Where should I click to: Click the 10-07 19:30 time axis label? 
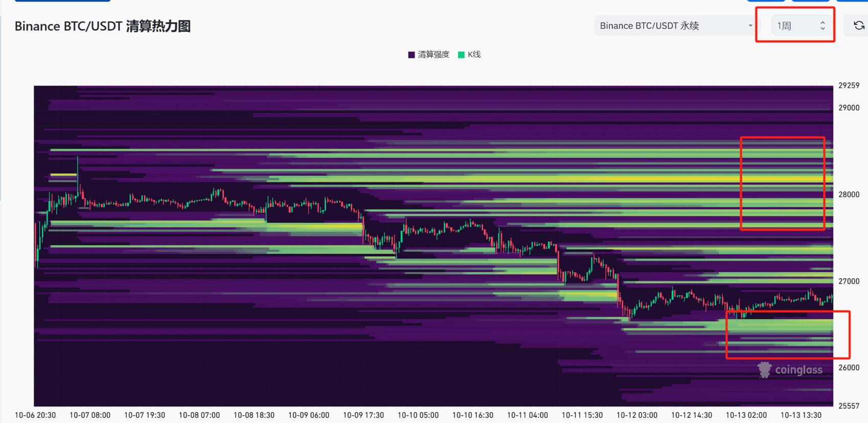[x=145, y=415]
